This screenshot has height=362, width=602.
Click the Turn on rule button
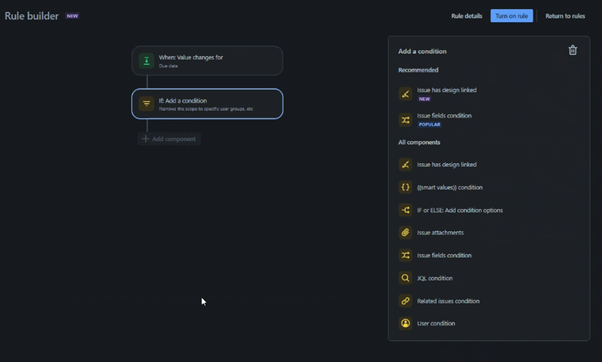(511, 16)
